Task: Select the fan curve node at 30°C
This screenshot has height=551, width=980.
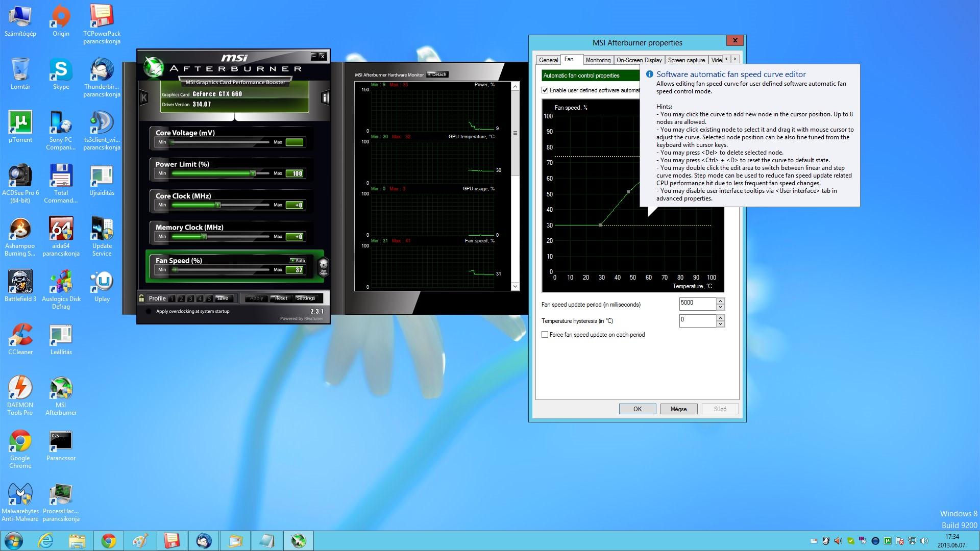Action: tap(600, 225)
